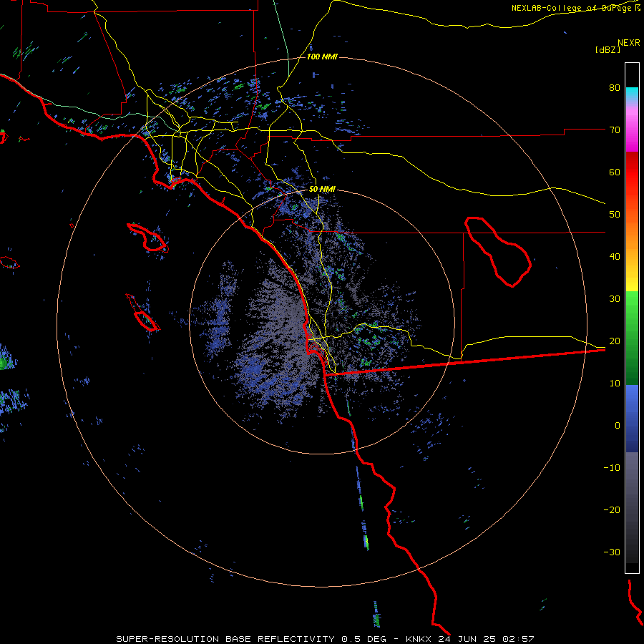644x644 pixels.
Task: Click the 50 NMI range ring label
Action: (x=322, y=190)
